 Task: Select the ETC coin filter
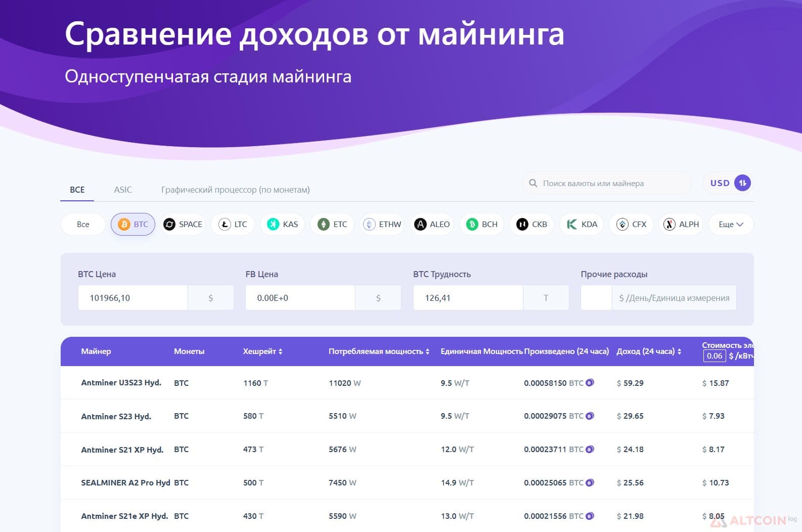(x=332, y=224)
